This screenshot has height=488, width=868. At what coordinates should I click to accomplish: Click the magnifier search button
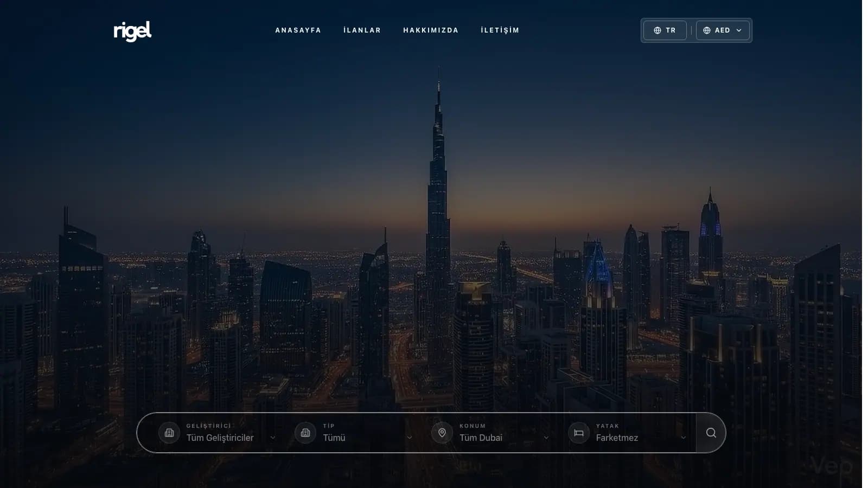(711, 433)
